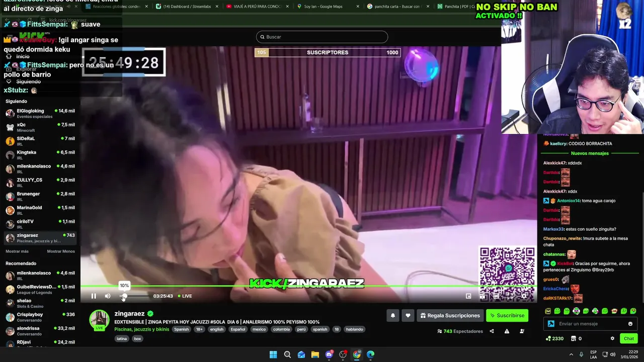The image size is (644, 362).
Task: Click Mostrar Menos in sidebar
Action: pos(61,251)
